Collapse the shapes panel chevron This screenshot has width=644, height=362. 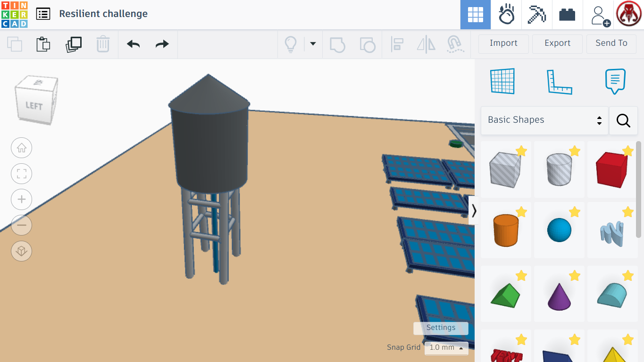pos(474,210)
